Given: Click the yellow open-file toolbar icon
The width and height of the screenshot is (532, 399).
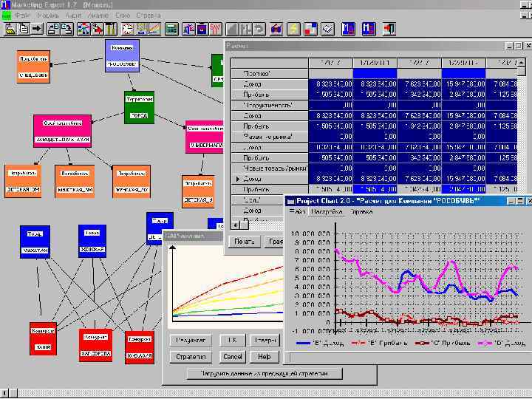Looking at the screenshot, I should click(10, 29).
